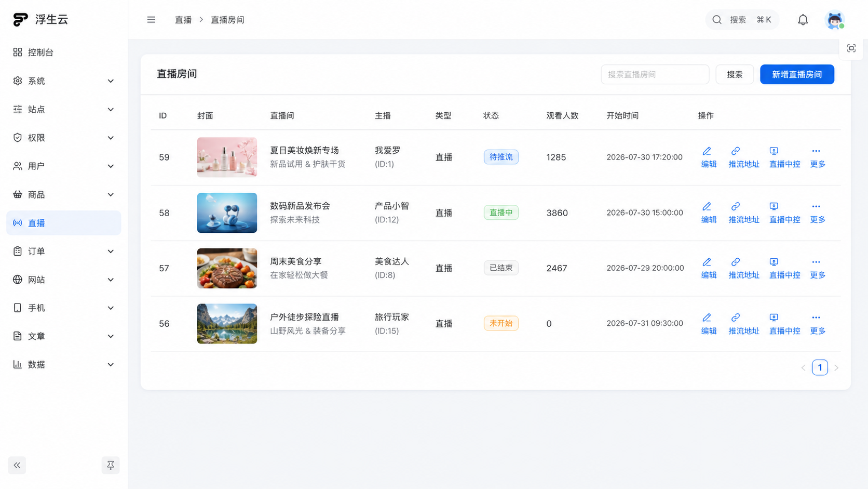Expand the 权限 sidebar menu
868x489 pixels.
tap(63, 138)
